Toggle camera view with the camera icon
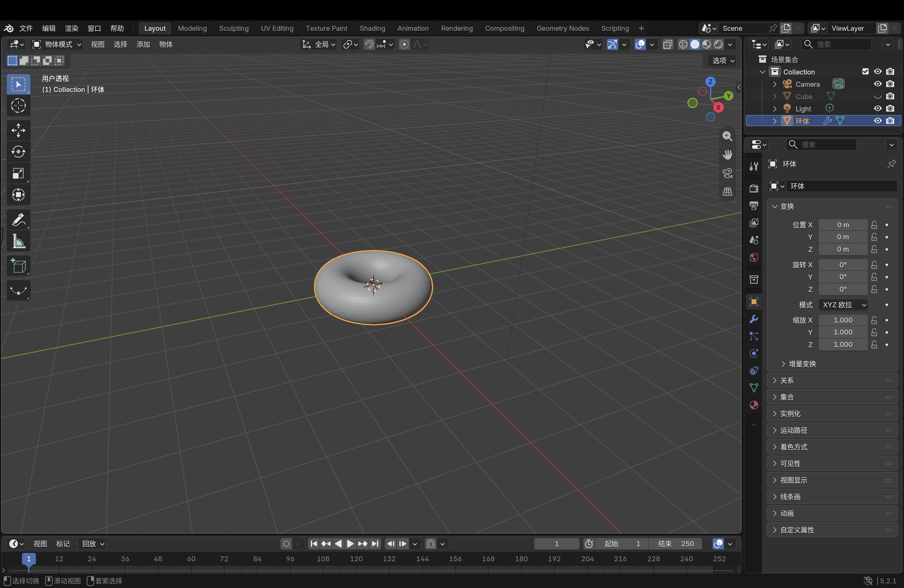904x588 pixels. click(728, 173)
